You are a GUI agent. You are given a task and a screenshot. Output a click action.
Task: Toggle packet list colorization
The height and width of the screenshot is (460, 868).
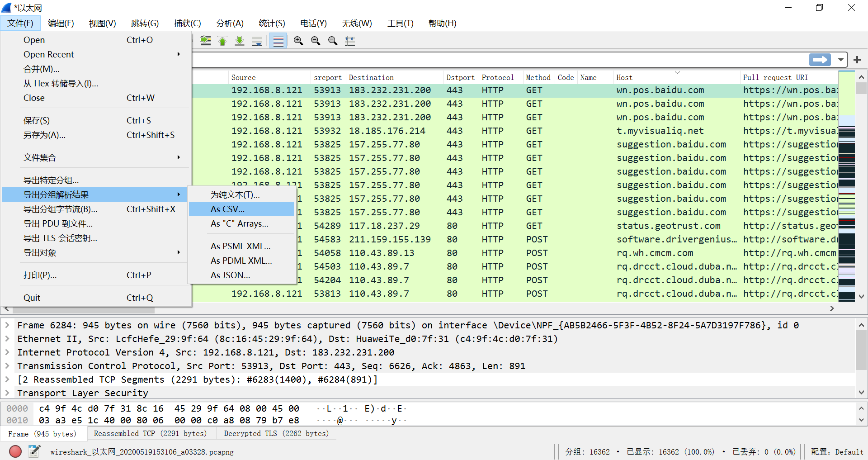[x=278, y=41]
